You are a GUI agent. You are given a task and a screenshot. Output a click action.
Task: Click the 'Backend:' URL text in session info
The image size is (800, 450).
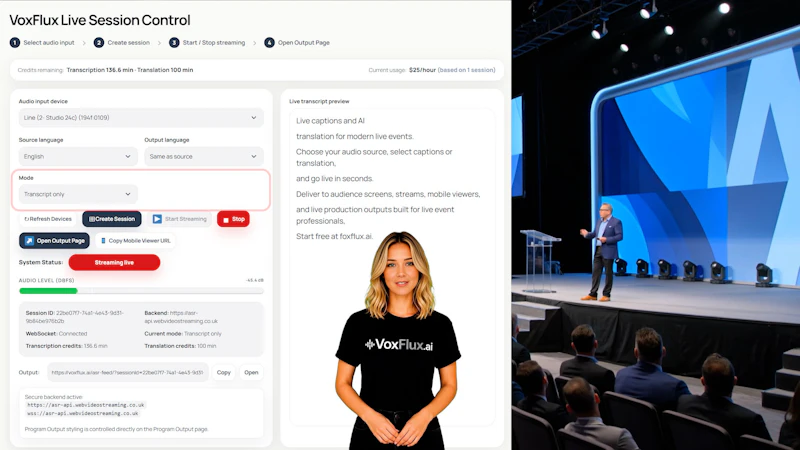(x=181, y=317)
